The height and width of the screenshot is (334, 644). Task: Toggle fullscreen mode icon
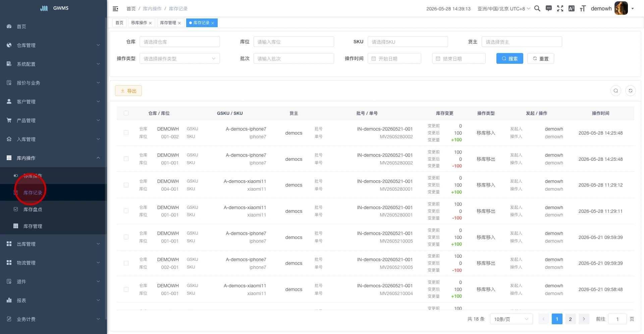(560, 8)
